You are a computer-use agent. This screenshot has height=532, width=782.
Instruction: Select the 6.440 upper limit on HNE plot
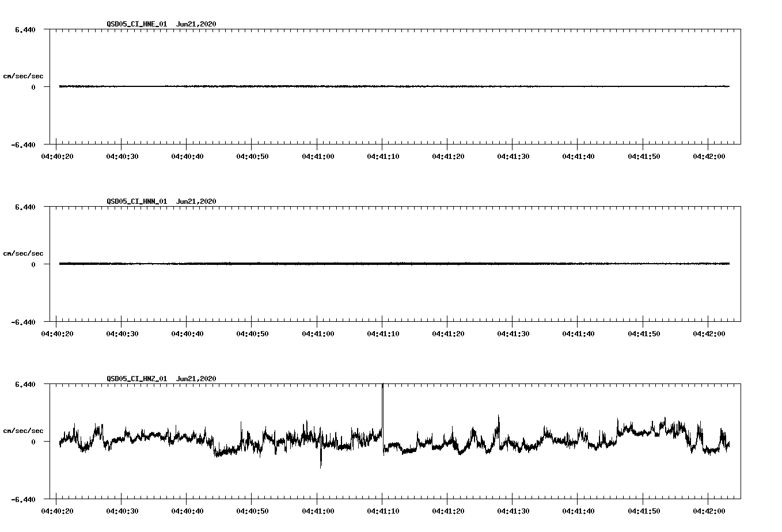coord(25,30)
